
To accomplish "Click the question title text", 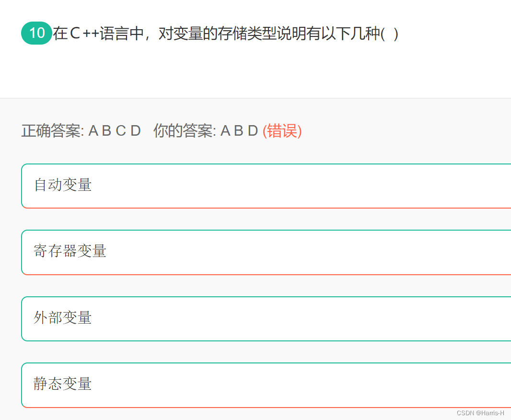I will (x=225, y=34).
